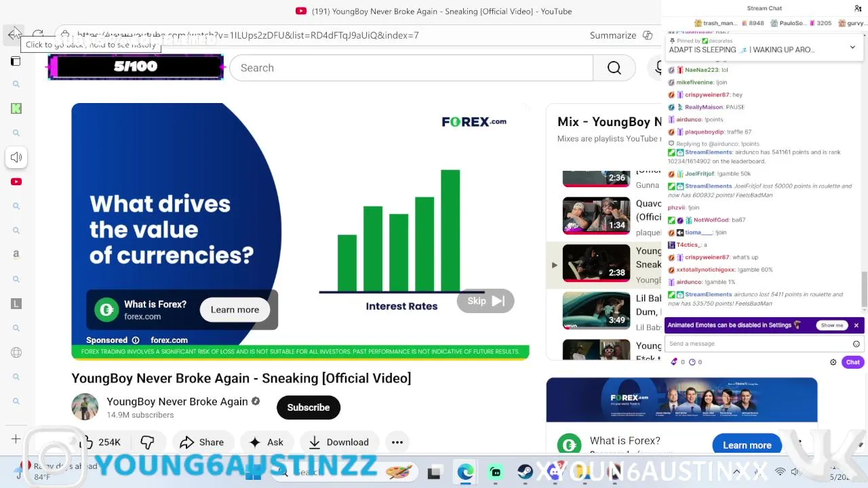Play the Quavo video thumbnail lasting 1:34

click(x=596, y=216)
